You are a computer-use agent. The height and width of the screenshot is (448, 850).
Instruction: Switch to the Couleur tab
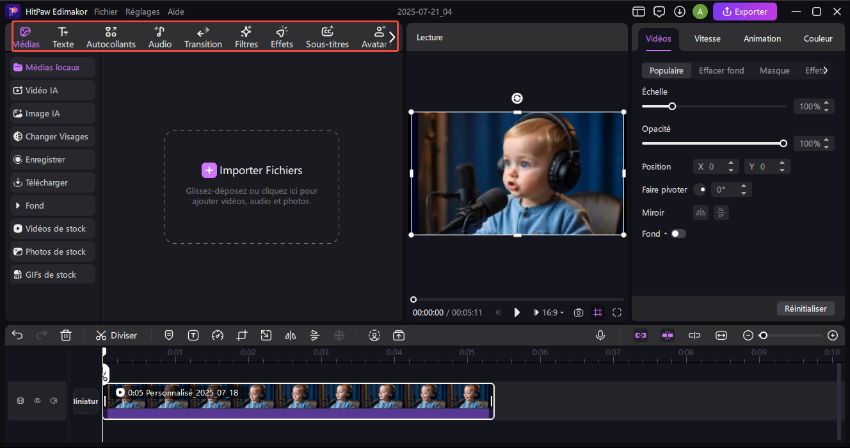(x=817, y=39)
